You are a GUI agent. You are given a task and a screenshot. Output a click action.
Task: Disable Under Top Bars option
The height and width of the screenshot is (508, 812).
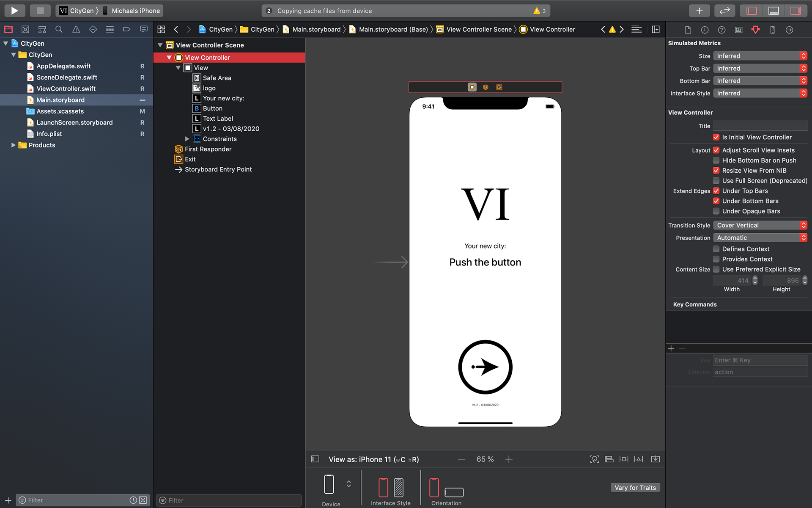pyautogui.click(x=716, y=191)
